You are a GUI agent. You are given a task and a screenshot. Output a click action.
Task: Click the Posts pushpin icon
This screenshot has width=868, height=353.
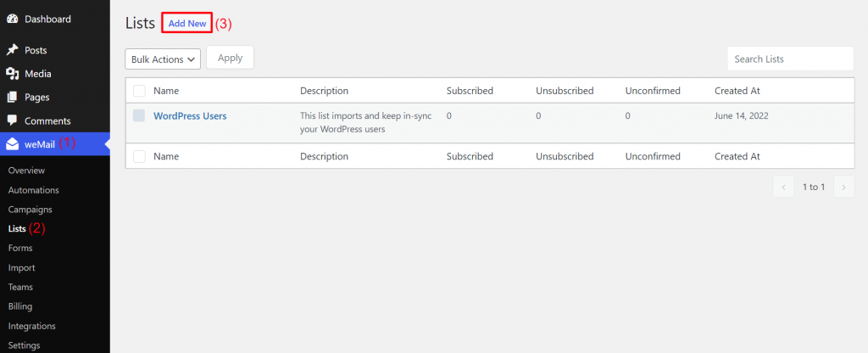[x=12, y=50]
